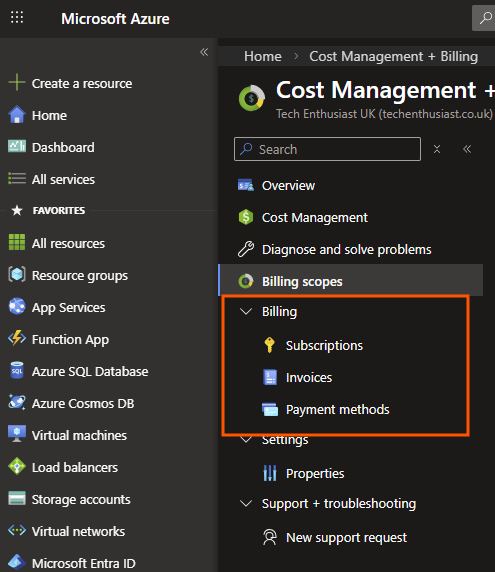Collapse Support + troubleshooting chevron

[x=246, y=503]
